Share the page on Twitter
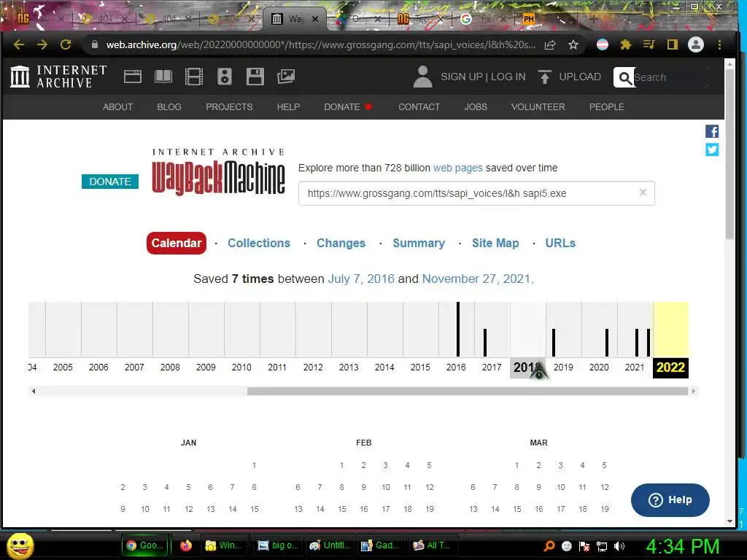Screen dimensions: 747x560 coord(712,149)
